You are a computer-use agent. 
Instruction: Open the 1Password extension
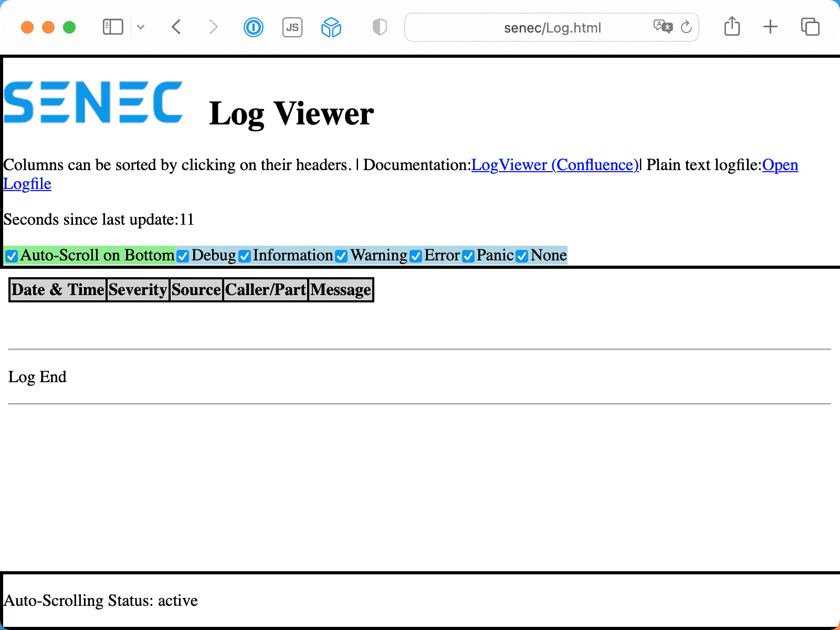pyautogui.click(x=253, y=27)
